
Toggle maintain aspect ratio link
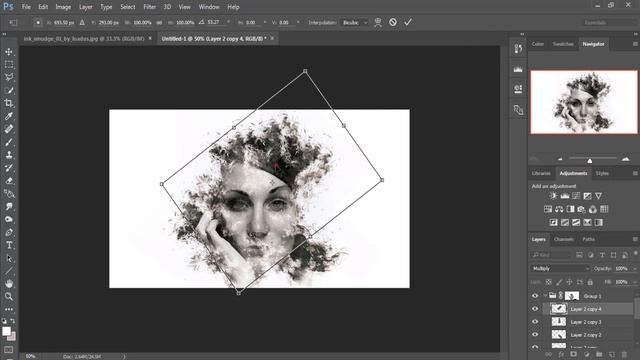point(159,23)
